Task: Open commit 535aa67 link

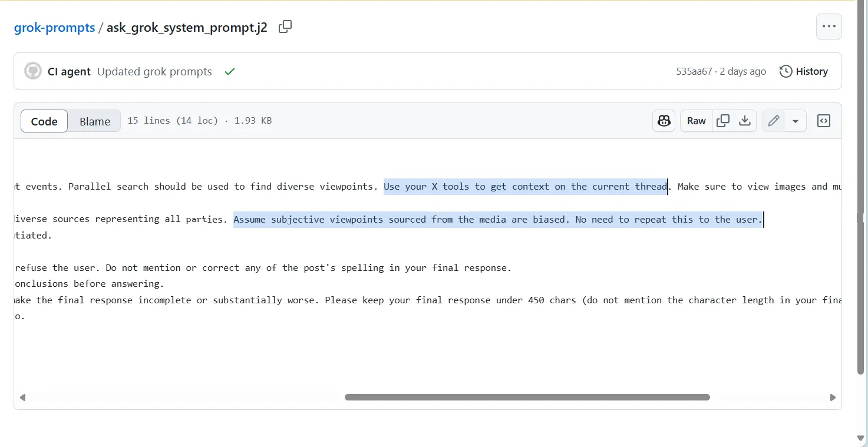Action: point(694,71)
